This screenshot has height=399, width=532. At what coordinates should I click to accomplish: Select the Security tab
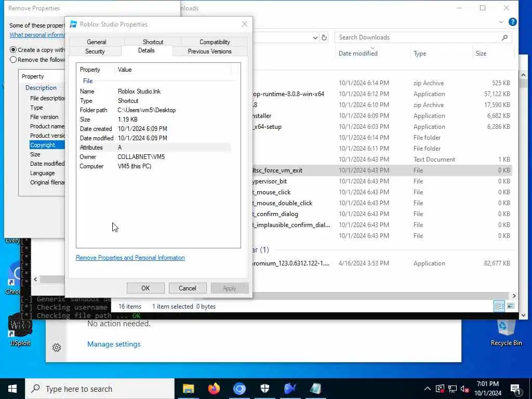coord(95,51)
